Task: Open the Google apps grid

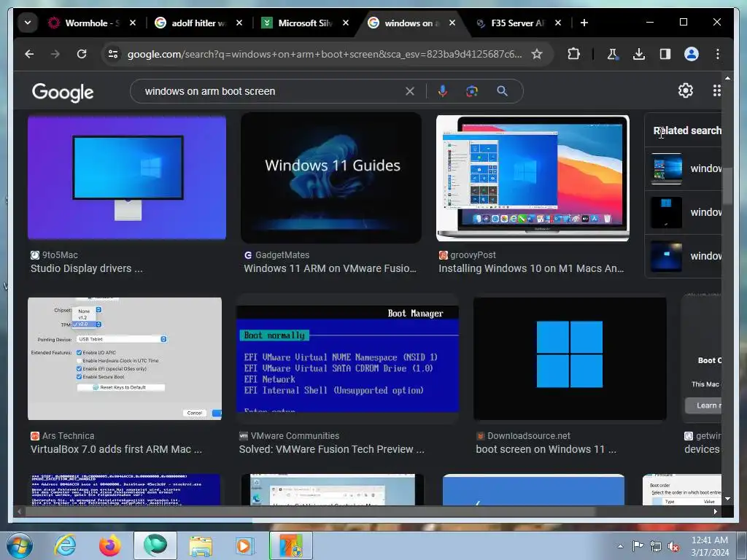Action: point(716,90)
